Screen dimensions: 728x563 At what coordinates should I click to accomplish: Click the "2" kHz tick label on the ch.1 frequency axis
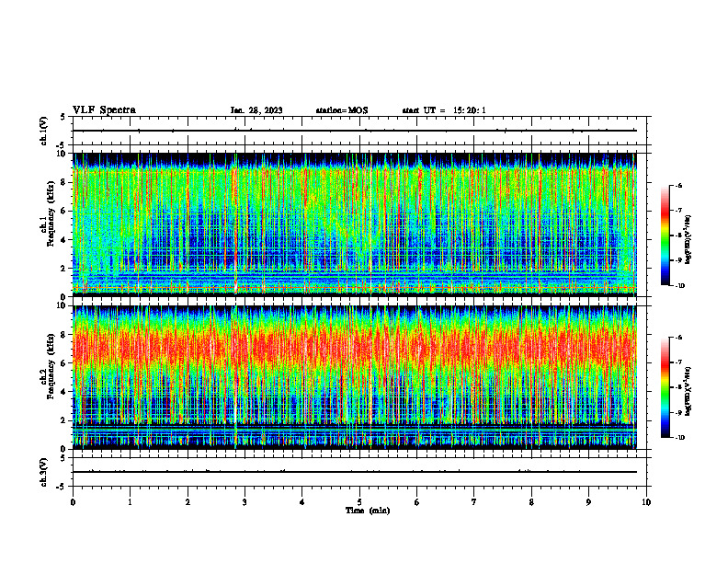(x=64, y=269)
